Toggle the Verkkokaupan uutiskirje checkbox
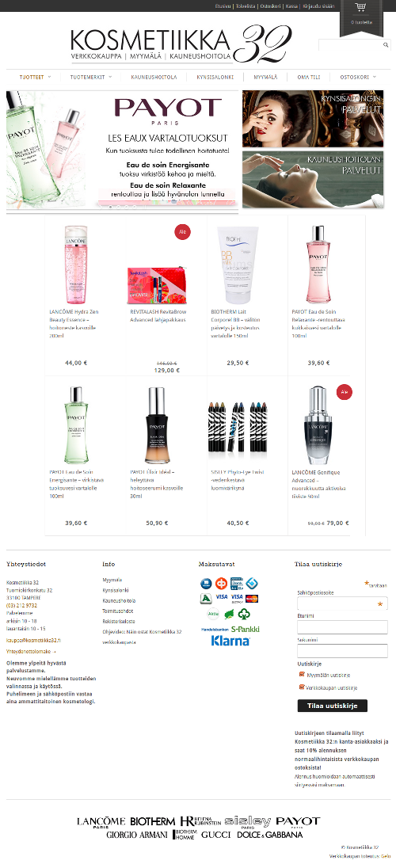396x868 pixels. point(302,687)
